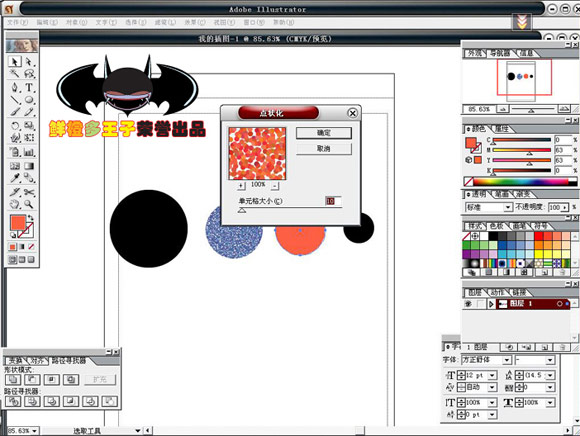Expand layer 1 disclosure triangle
This screenshot has height=436, width=580.
pyautogui.click(x=491, y=304)
